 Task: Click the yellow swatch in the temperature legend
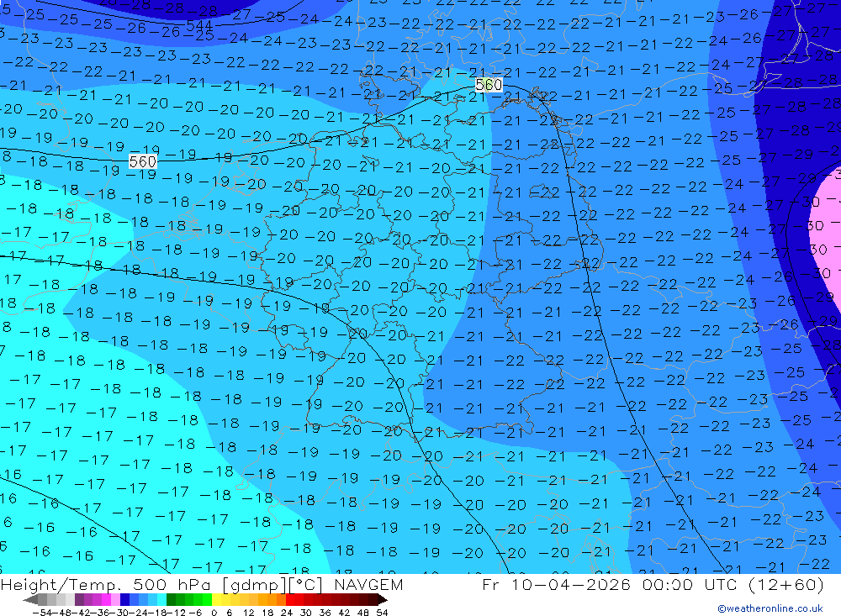coord(216,600)
